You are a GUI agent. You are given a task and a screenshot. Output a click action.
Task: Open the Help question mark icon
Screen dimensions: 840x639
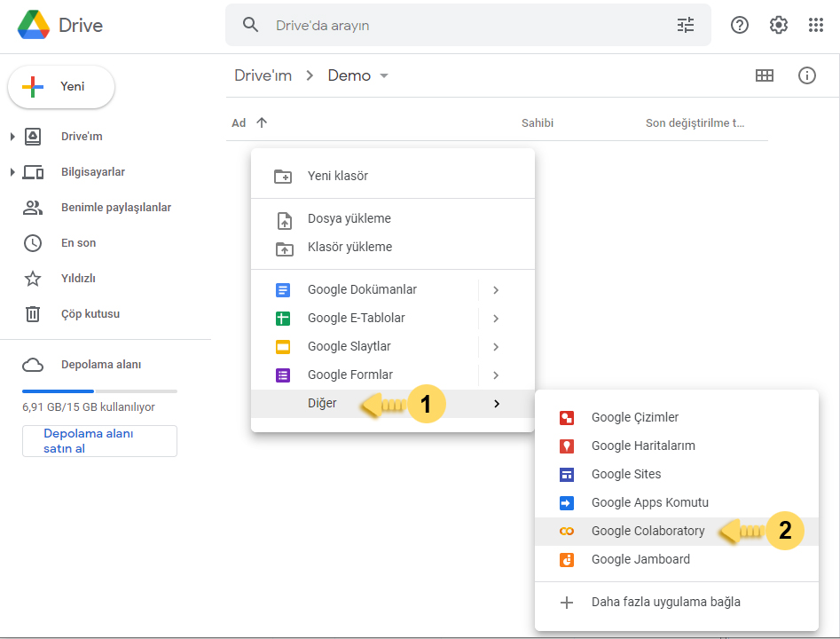click(x=739, y=25)
